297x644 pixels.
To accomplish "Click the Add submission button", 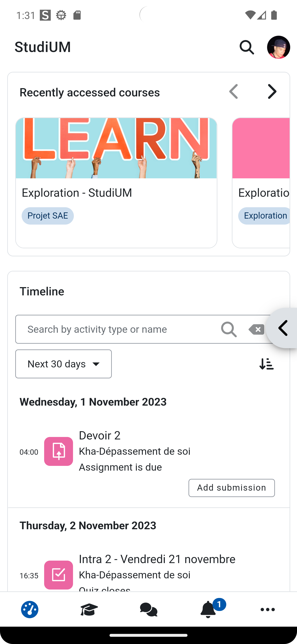I will click(x=232, y=488).
